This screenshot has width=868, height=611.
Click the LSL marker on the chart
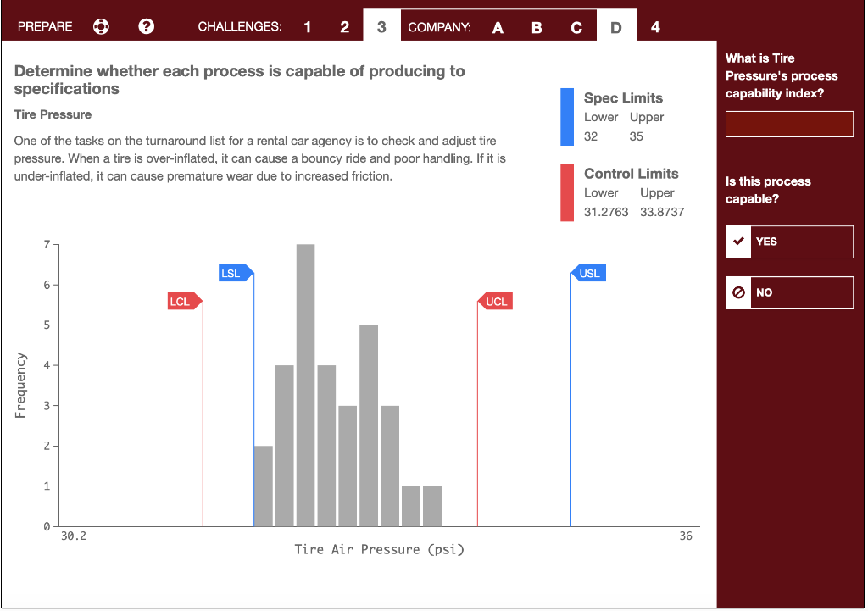point(236,273)
